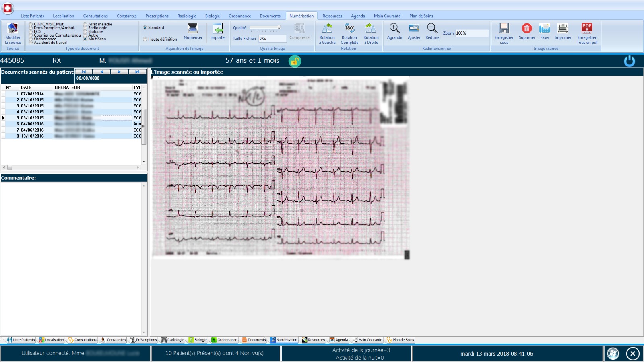Click the documents list vertical scrollbar
This screenshot has height=362, width=644.
144,126
